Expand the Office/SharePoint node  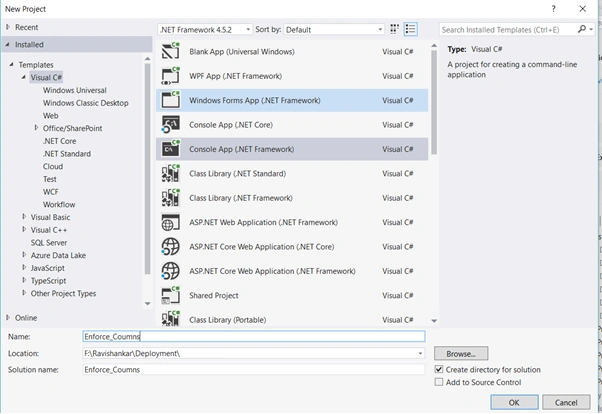click(x=36, y=128)
